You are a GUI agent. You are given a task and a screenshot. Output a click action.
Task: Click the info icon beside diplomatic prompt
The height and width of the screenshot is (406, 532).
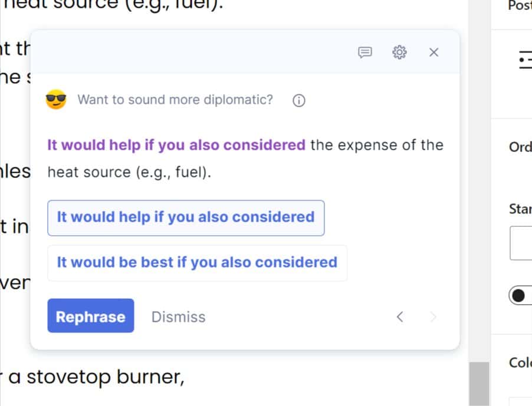tap(298, 100)
